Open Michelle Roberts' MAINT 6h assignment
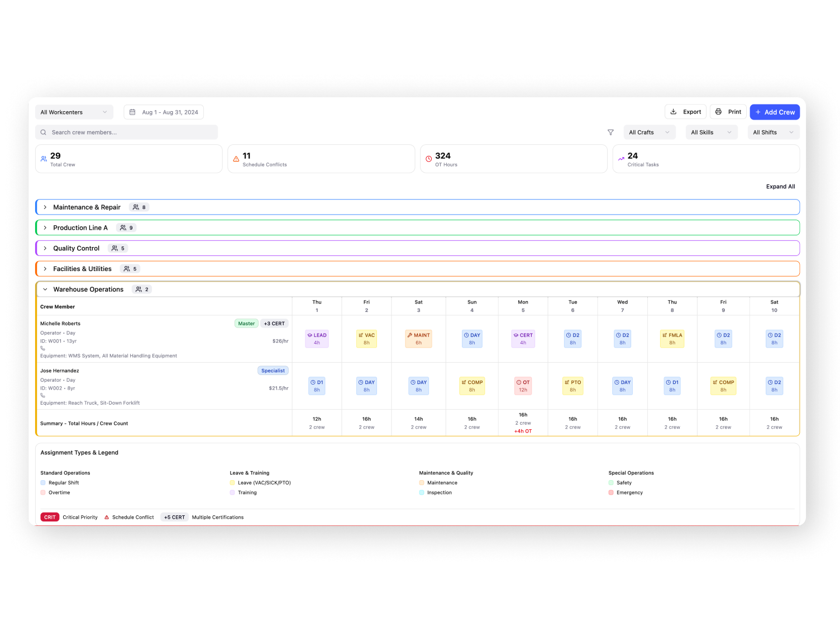Screen dimensions: 840x626 pos(418,339)
